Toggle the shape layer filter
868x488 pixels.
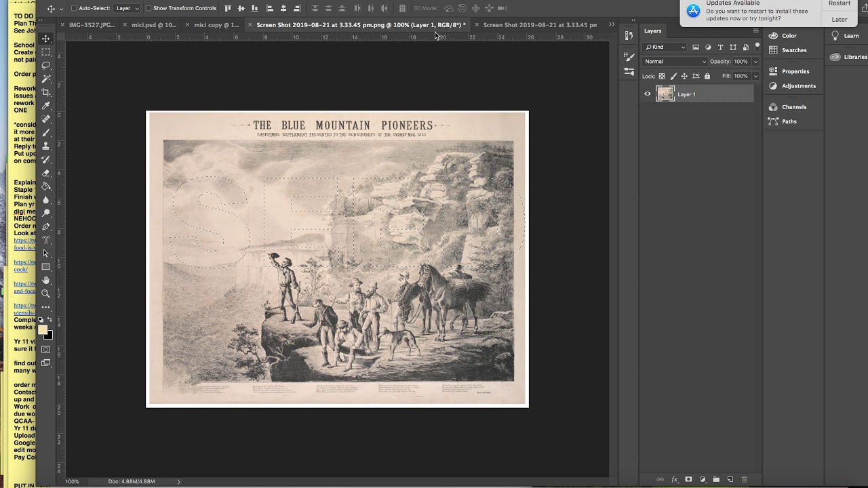coord(733,47)
